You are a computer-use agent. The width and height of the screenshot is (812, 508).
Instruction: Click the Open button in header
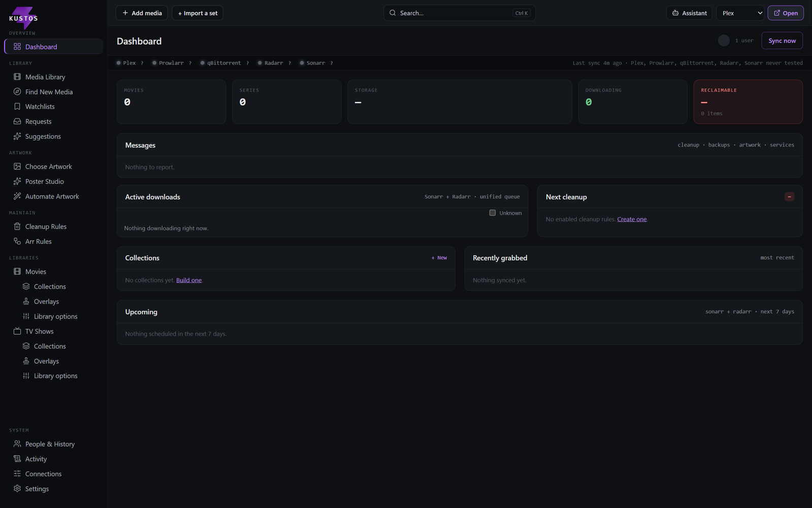tap(786, 13)
